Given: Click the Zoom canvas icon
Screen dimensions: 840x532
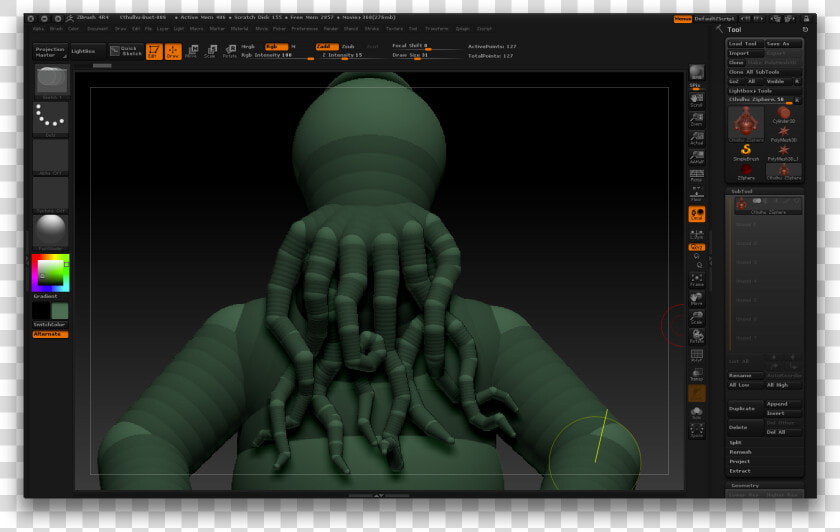Looking at the screenshot, I should (696, 119).
